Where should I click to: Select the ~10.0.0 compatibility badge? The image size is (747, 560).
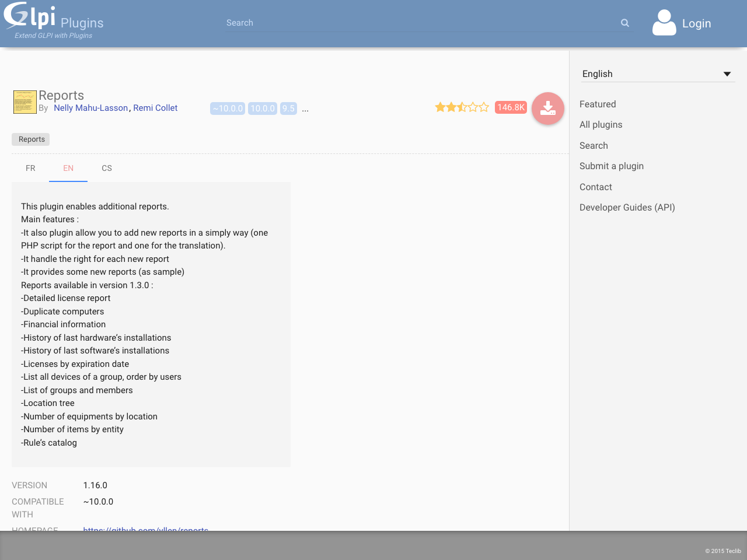pos(228,108)
